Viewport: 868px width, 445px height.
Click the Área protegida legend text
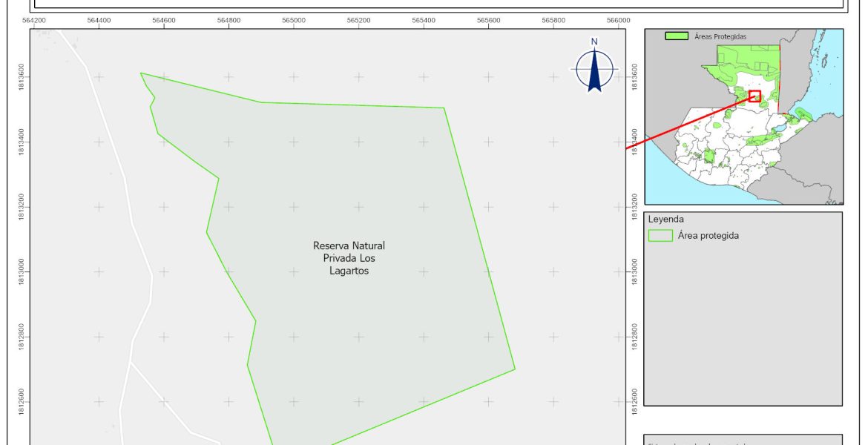[708, 236]
